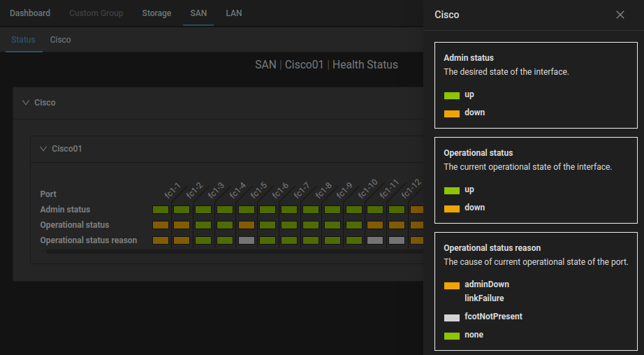Click Operational status cell for port fc1-5
The width and height of the screenshot is (644, 355).
246,225
